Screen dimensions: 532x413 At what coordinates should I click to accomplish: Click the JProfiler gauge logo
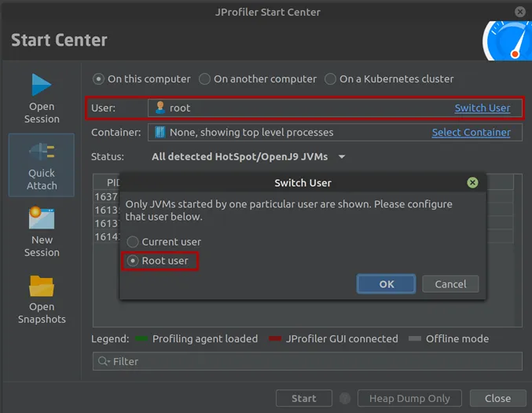(507, 41)
